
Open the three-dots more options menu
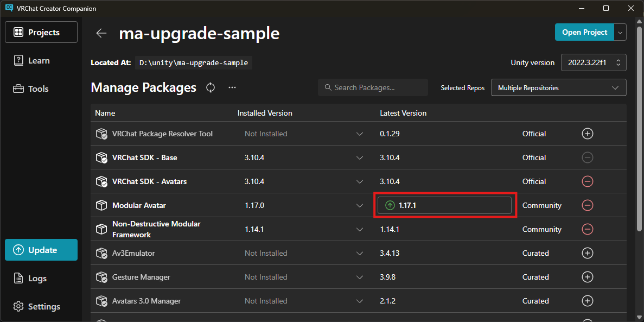[232, 87]
